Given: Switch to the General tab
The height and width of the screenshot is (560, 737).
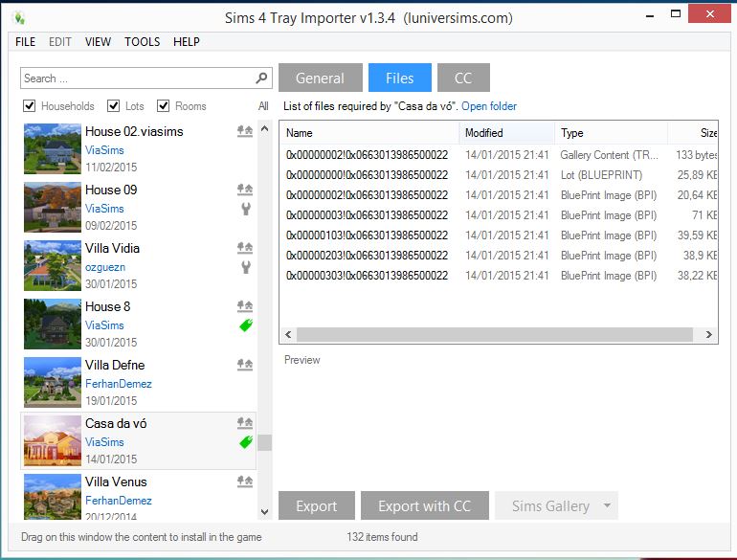Looking at the screenshot, I should 320,78.
